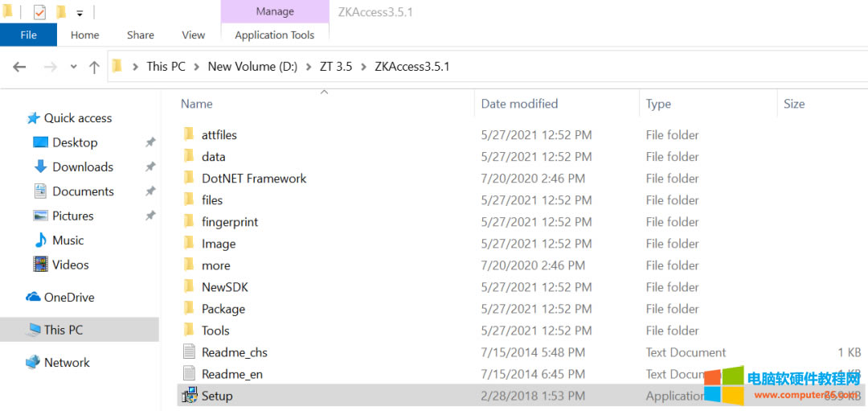This screenshot has height=411, width=868.
Task: Unpin Desktop using its pin icon
Action: click(x=149, y=143)
